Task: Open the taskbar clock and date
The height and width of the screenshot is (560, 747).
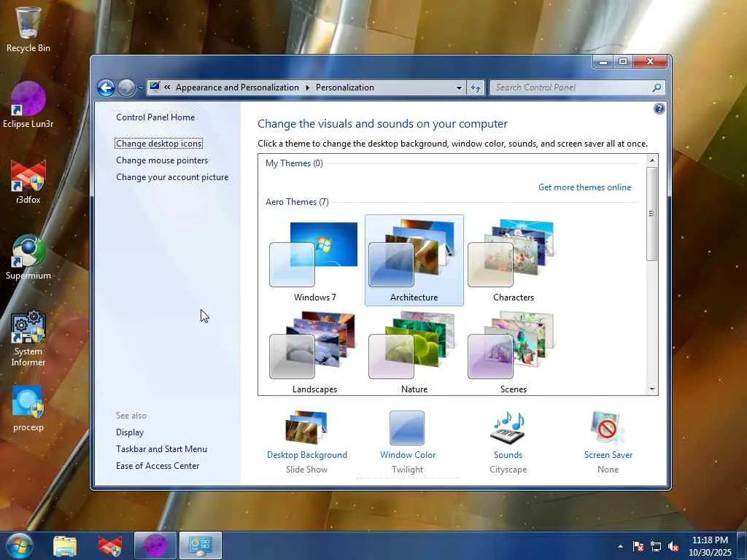Action: coord(710,546)
